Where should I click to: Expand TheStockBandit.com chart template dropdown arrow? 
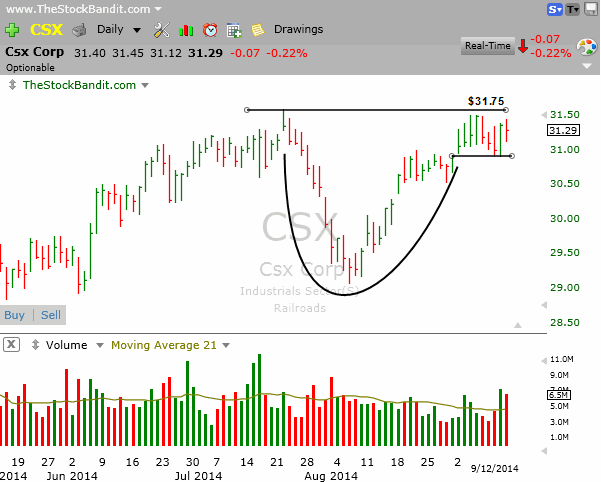tap(145, 85)
